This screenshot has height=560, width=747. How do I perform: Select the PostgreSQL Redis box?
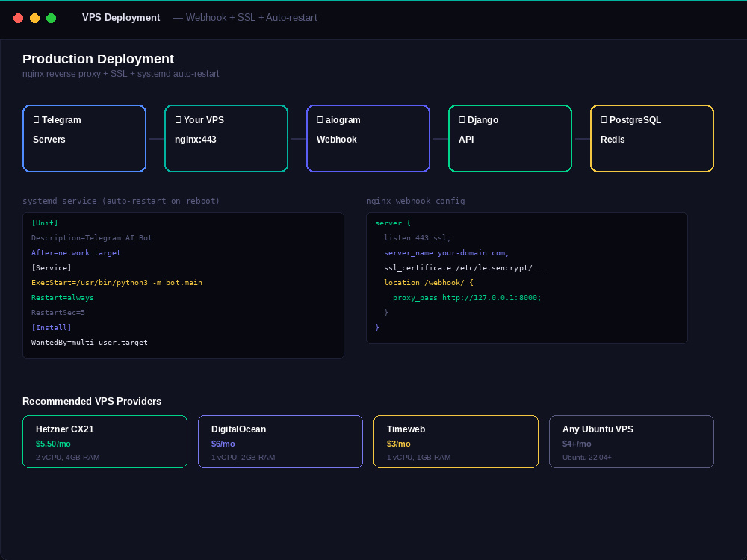pyautogui.click(x=652, y=139)
